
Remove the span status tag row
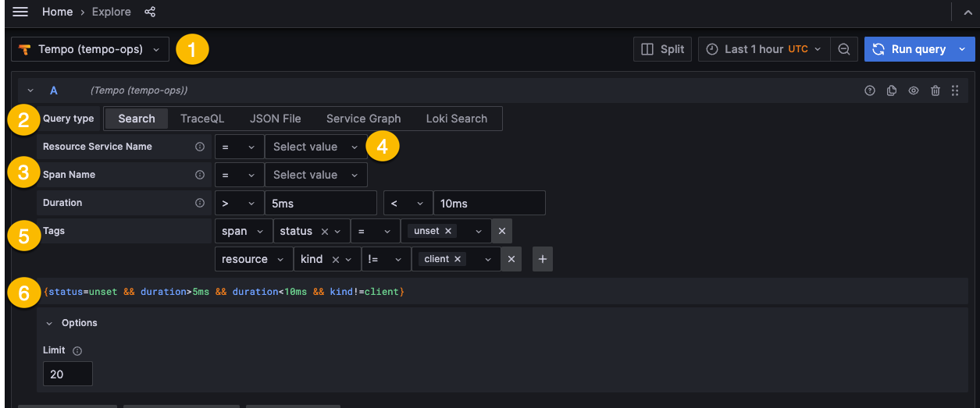[502, 231]
